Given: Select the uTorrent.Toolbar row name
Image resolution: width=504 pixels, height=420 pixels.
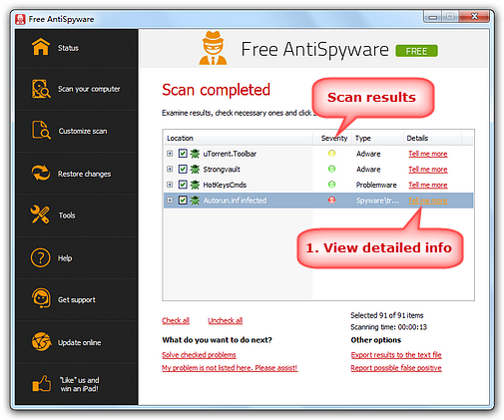Looking at the screenshot, I should coord(230,154).
